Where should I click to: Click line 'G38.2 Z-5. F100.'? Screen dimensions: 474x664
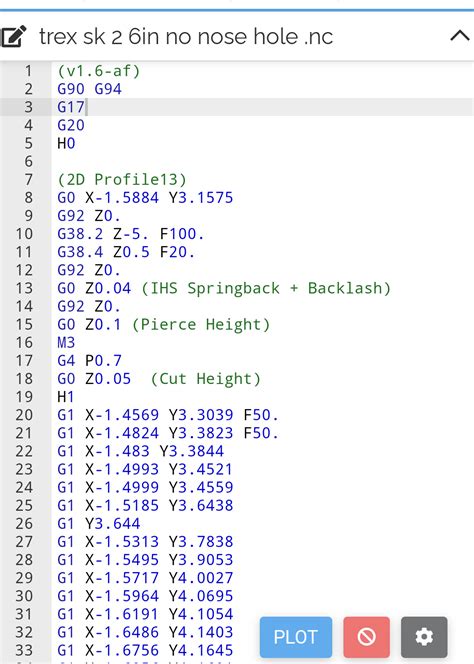(130, 234)
